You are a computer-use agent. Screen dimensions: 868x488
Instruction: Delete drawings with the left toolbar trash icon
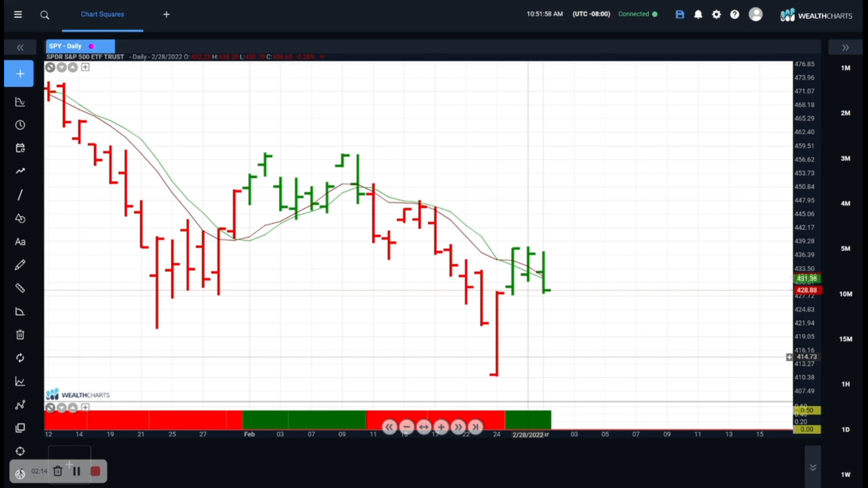click(20, 335)
